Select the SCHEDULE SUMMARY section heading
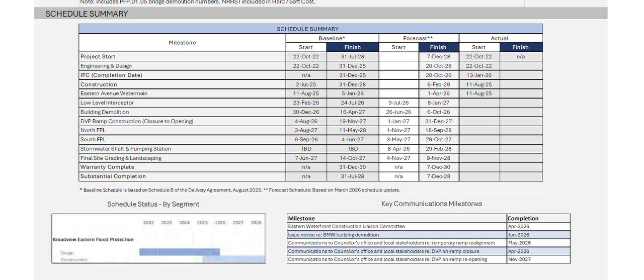 87,14
